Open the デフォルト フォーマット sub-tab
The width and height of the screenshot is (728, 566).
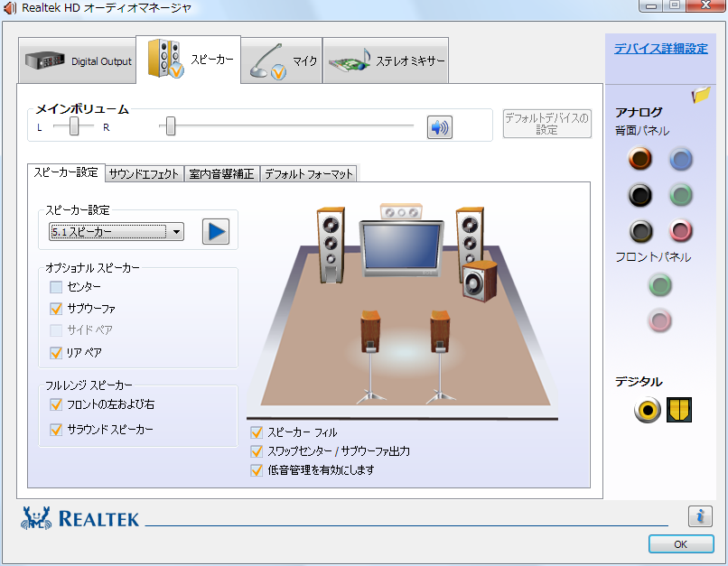(x=309, y=174)
